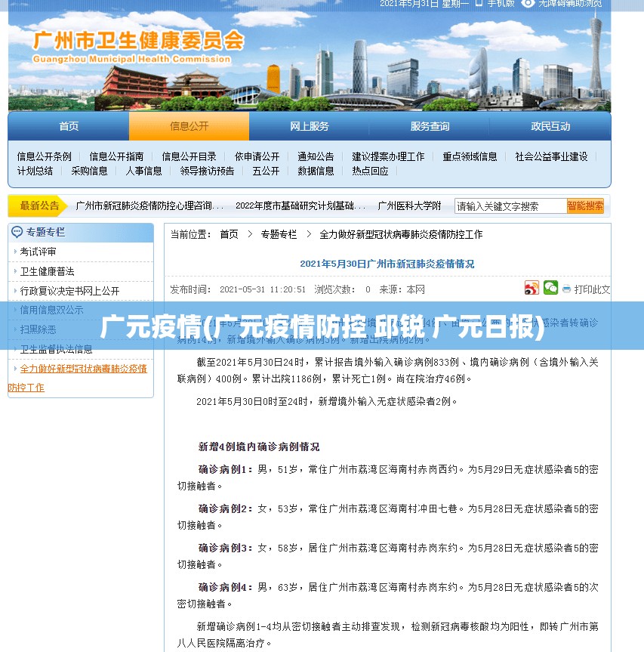
Task: Click the heading 新增4例境内确诊病例情况
Action: 259,447
